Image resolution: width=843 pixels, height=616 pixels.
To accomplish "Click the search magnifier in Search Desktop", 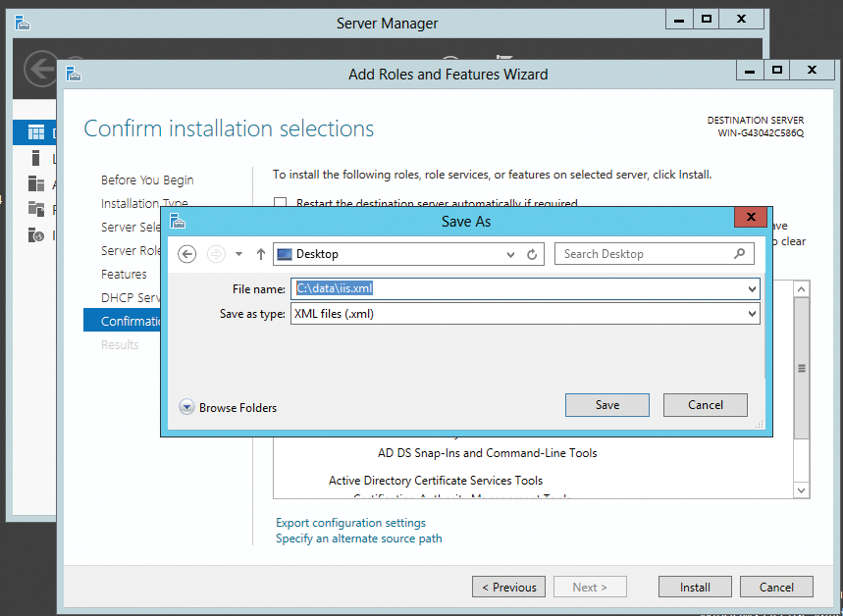I will (739, 254).
